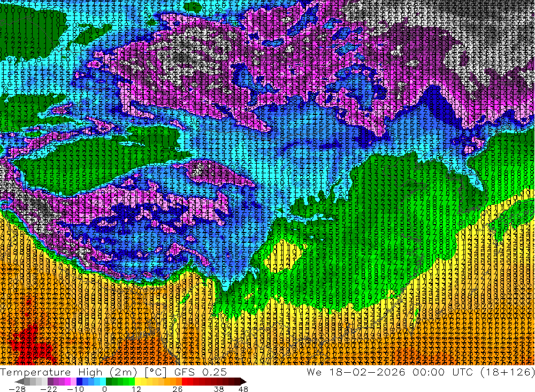This screenshot has height=392, width=535.
Task: Click the darkest blue swatch in the legend
Action: (x=79, y=382)
